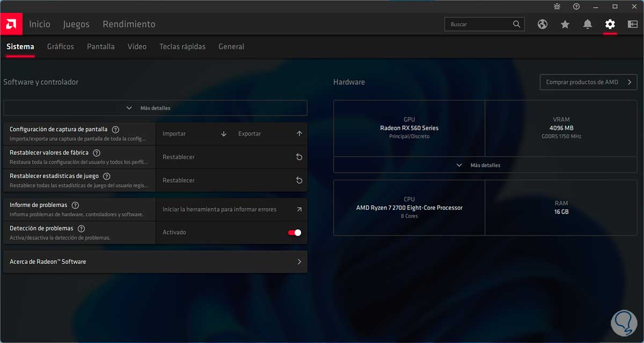Switch to the Teclas rápidas tab
Image resolution: width=644 pixels, height=343 pixels.
182,47
